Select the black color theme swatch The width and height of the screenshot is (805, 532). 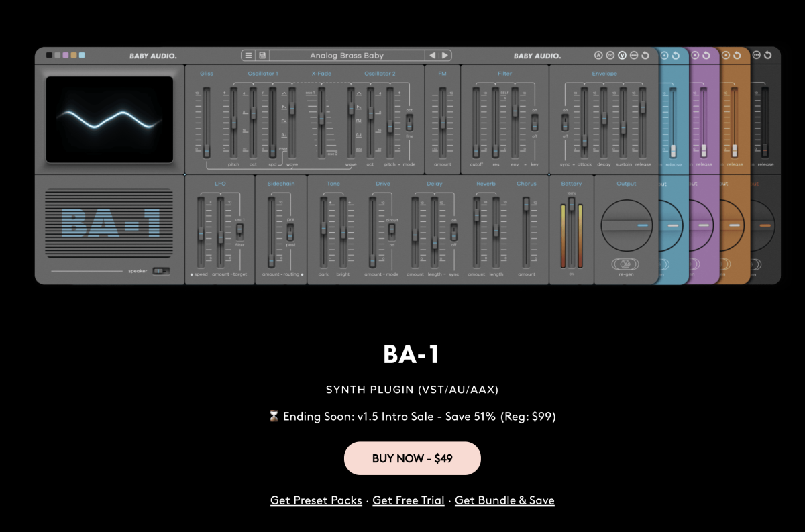pyautogui.click(x=49, y=55)
